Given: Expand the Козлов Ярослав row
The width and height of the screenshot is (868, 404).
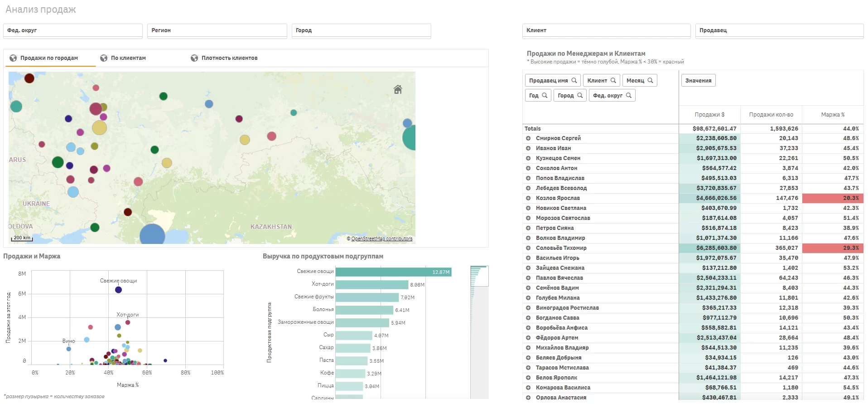Looking at the screenshot, I should coord(528,198).
